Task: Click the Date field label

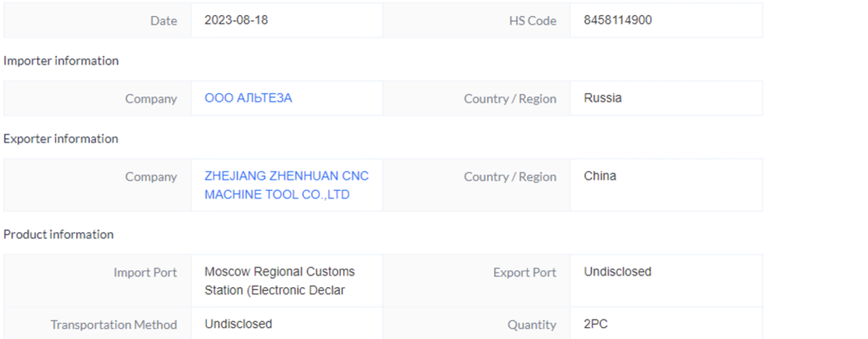Action: click(x=164, y=21)
